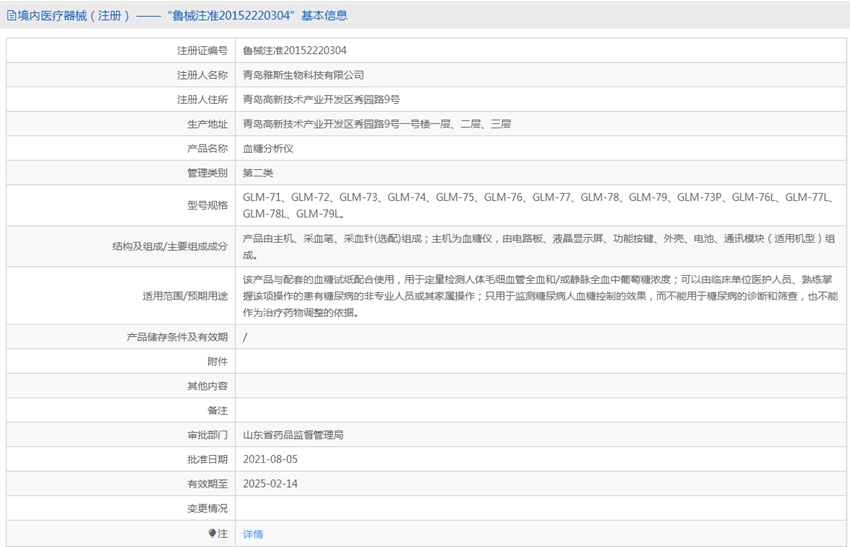Viewport: 850px width, 547px height.
Task: Click the document icon beside the header title
Action: [11, 15]
